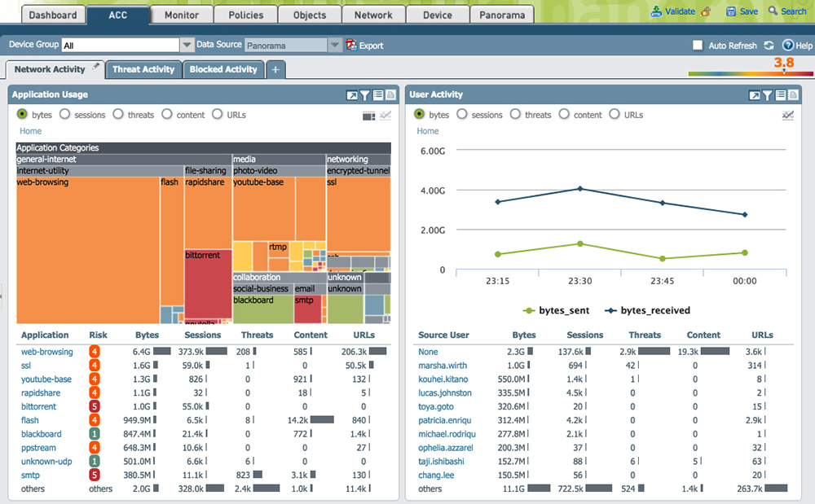The width and height of the screenshot is (815, 504).
Task: Open the Panorama tab
Action: click(x=502, y=15)
